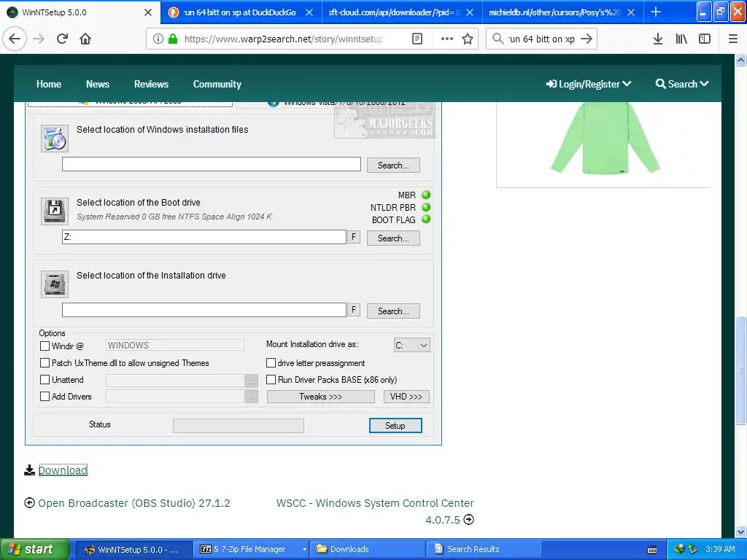Open the downloads arrow toolbar icon

[x=658, y=39]
